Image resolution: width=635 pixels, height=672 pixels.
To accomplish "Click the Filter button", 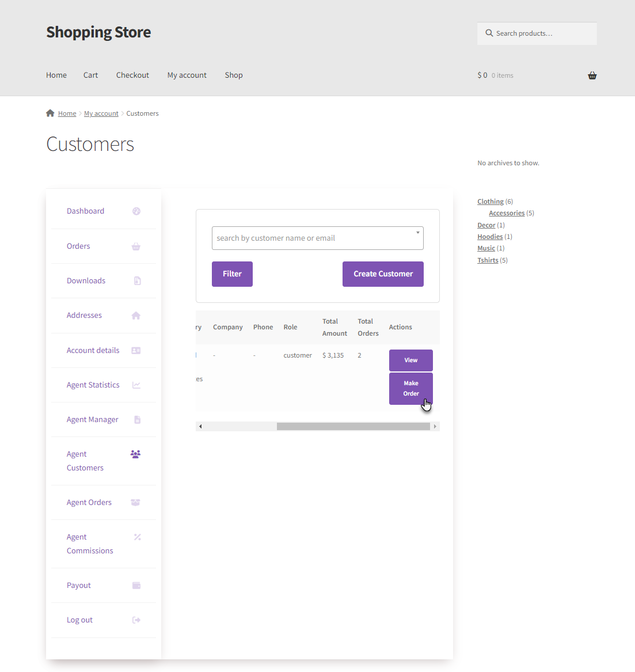I will (x=232, y=274).
